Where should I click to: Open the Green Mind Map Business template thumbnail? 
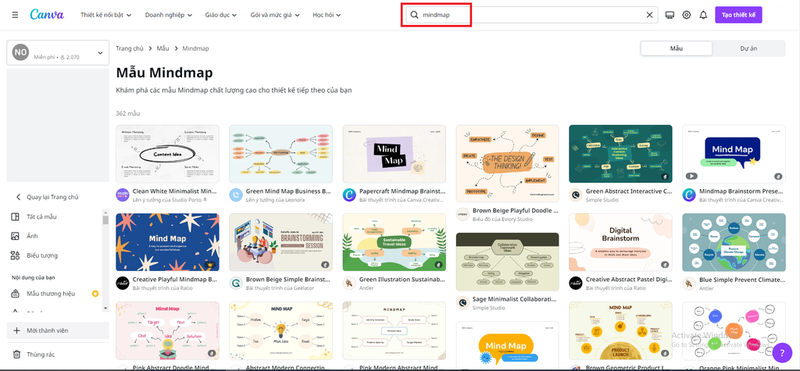[281, 154]
